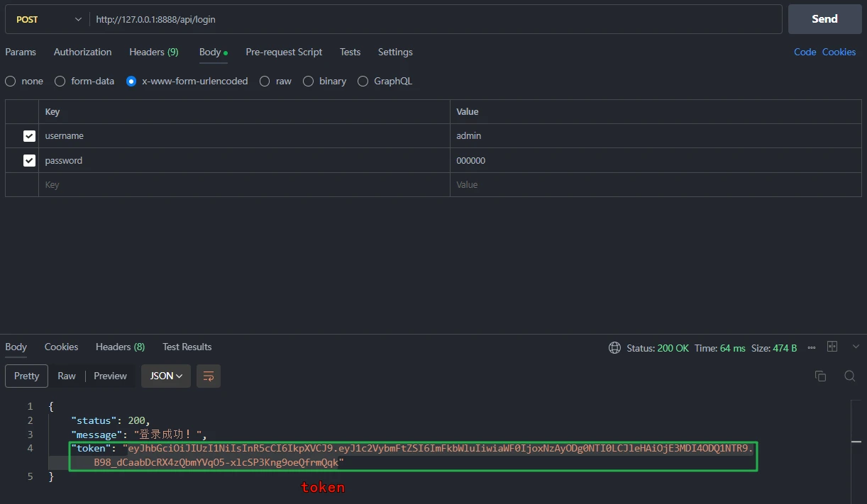
Task: Copy the response body with the copy icon
Action: (x=820, y=376)
